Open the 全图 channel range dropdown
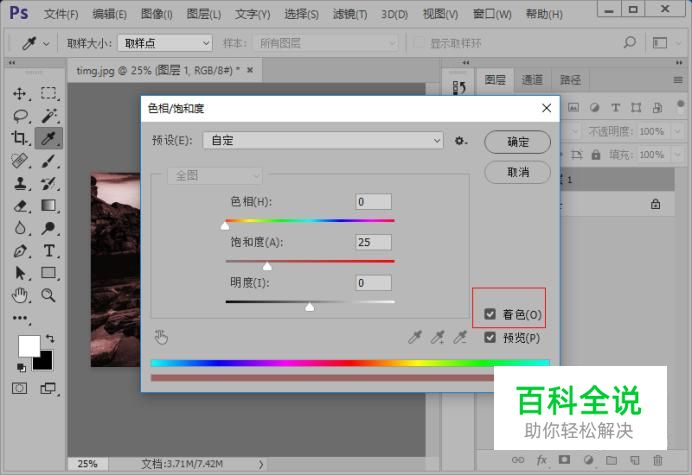This screenshot has height=475, width=692. point(214,176)
